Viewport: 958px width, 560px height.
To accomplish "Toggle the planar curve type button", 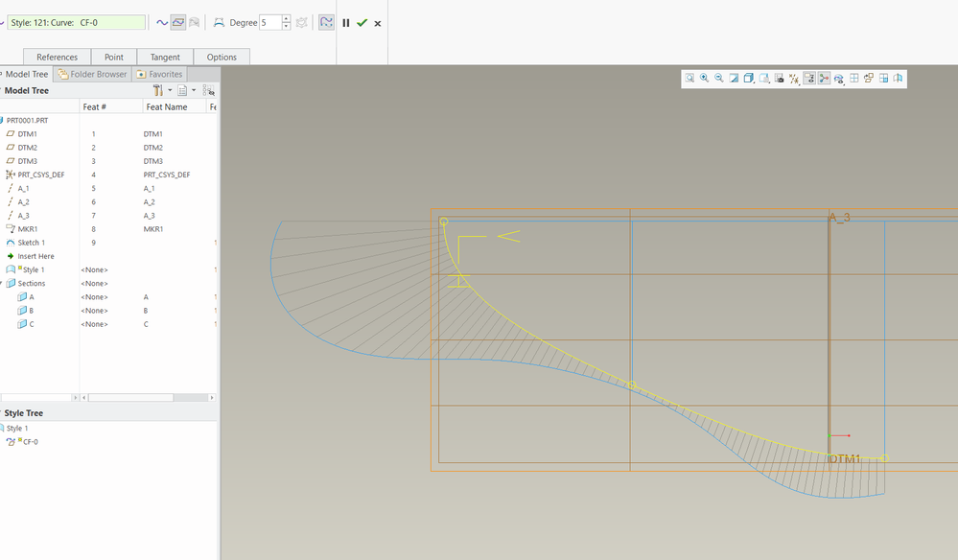I will point(178,22).
